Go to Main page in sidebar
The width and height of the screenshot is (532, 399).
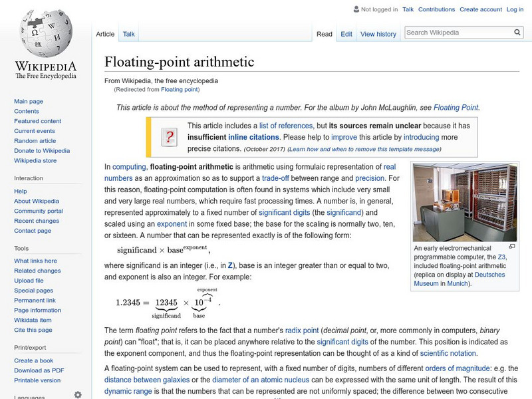click(29, 101)
